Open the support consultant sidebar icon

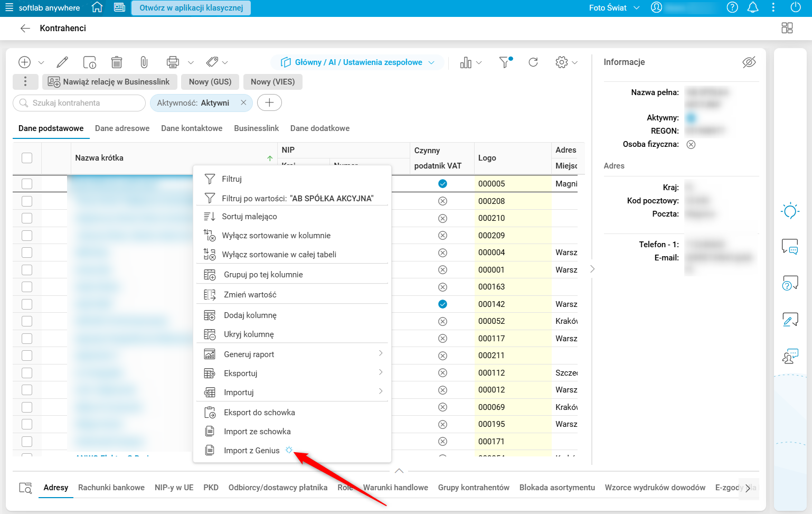pos(790,356)
